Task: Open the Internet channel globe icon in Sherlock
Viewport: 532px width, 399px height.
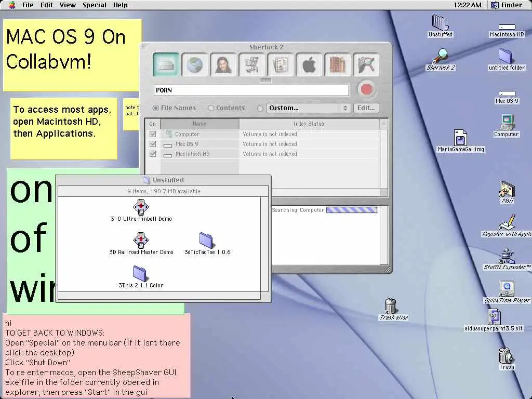Action: (195, 64)
